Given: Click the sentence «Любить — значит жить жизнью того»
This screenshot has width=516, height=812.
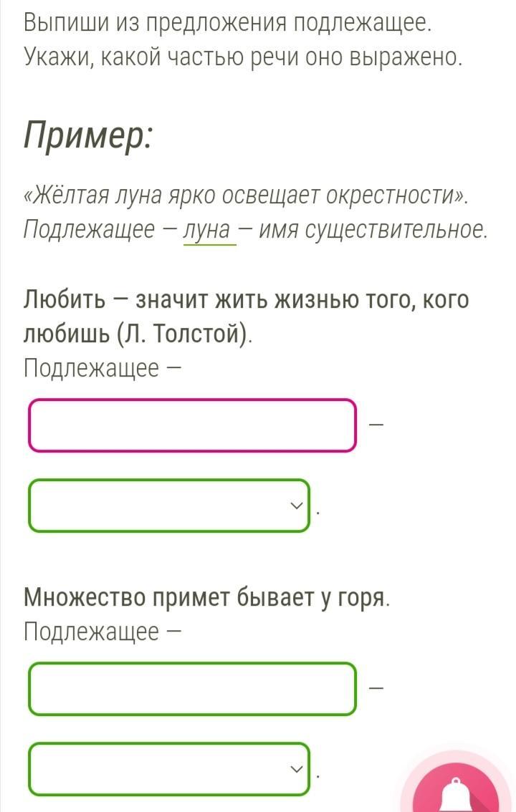Looking at the screenshot, I should pyautogui.click(x=247, y=299).
